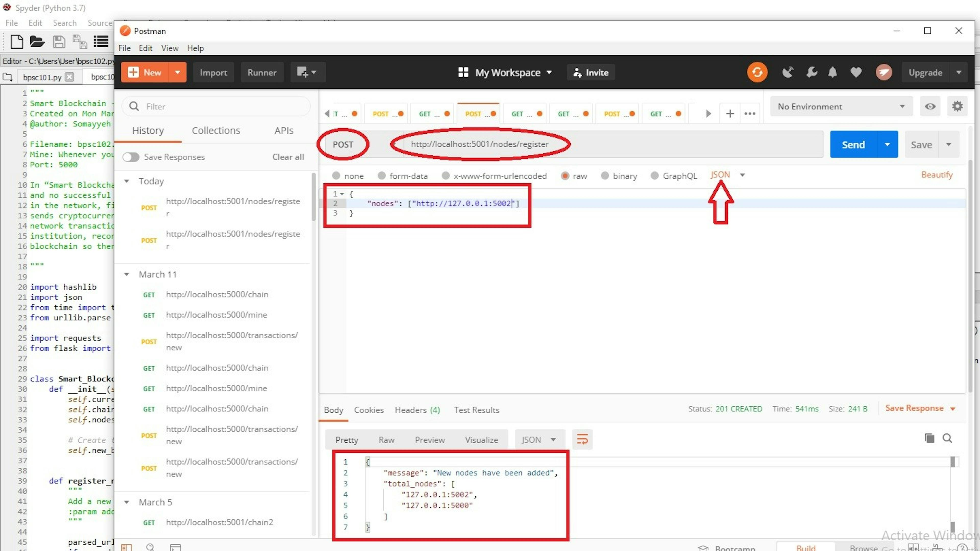
Task: Collapse the Today history group
Action: click(127, 181)
